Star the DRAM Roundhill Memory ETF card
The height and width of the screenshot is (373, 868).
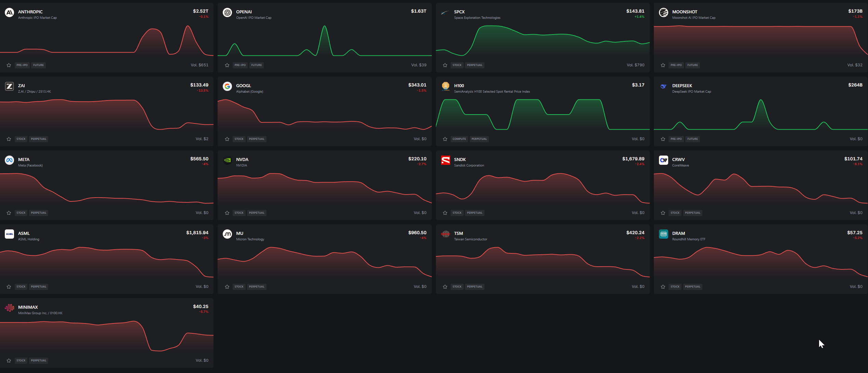pyautogui.click(x=663, y=287)
